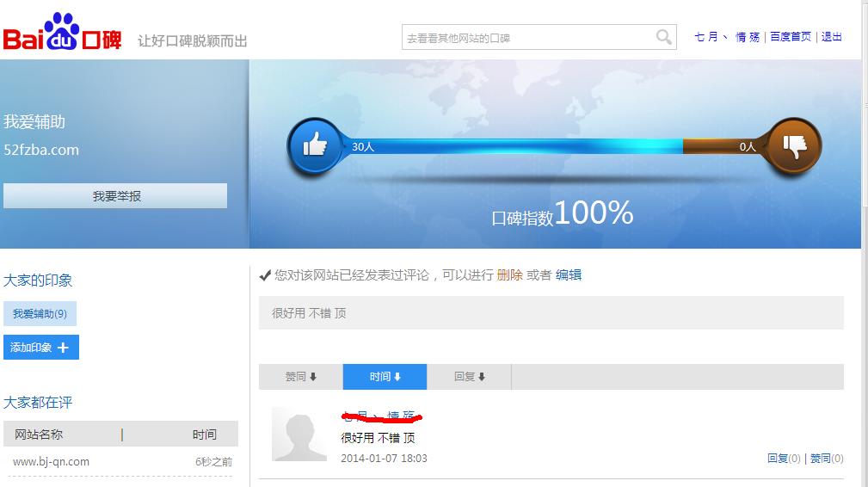Image resolution: width=868 pixels, height=487 pixels.
Task: Click the Baidu Koubei logo
Action: pyautogui.click(x=62, y=32)
